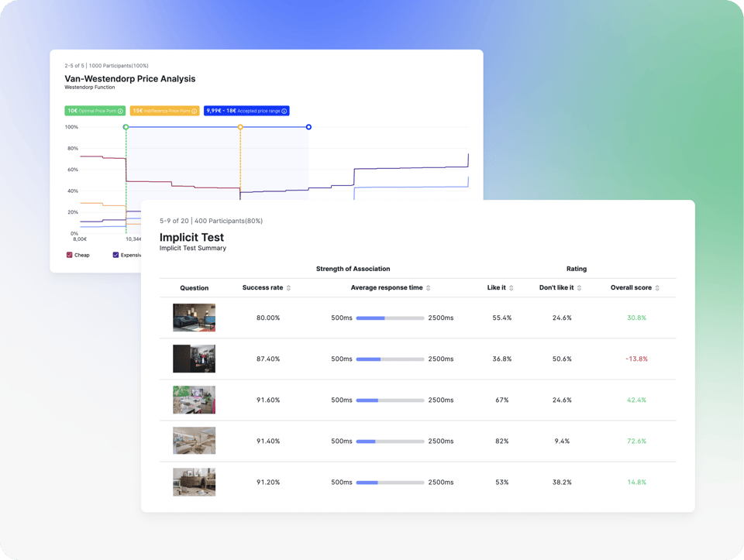Click info icon on Optimal Price Point badge
This screenshot has height=560, width=744.
pos(120,112)
